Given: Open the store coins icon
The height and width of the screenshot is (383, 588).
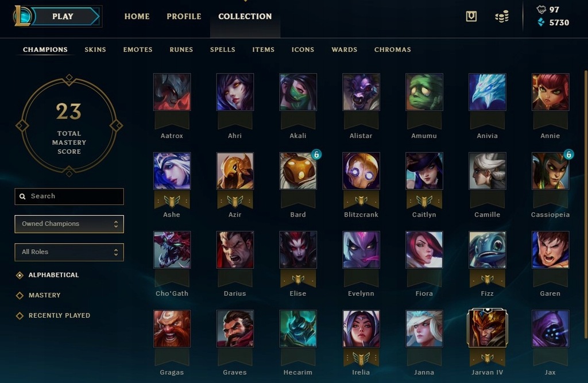Looking at the screenshot, I should coord(502,17).
